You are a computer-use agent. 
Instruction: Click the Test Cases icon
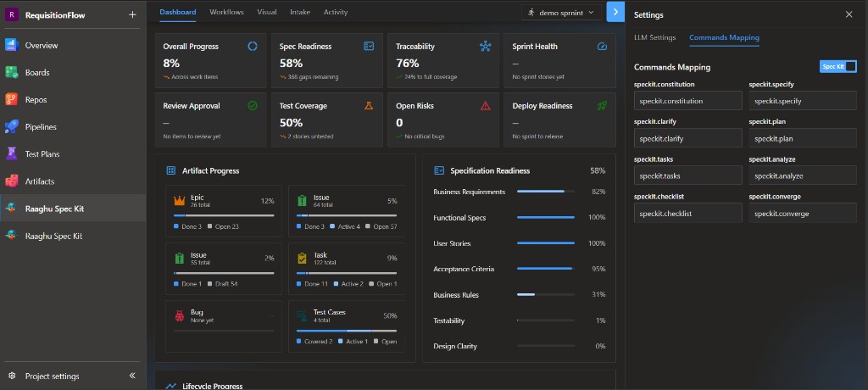coord(303,315)
